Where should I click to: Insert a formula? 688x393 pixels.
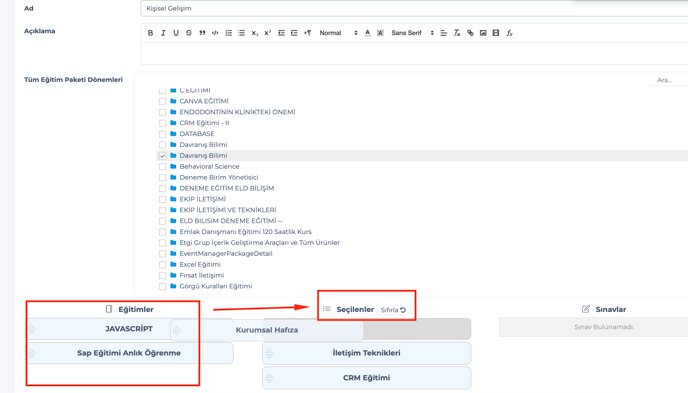(x=509, y=33)
